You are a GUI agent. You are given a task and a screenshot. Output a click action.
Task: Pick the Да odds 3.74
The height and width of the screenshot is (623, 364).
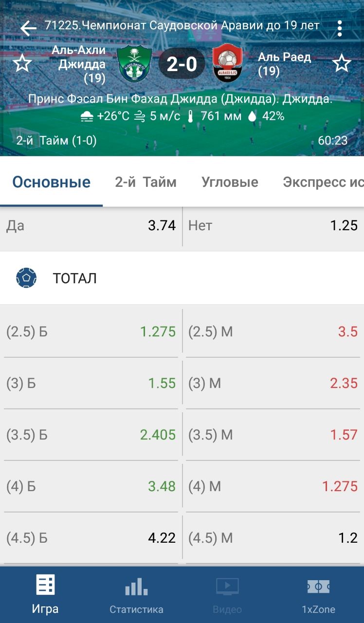coord(91,226)
